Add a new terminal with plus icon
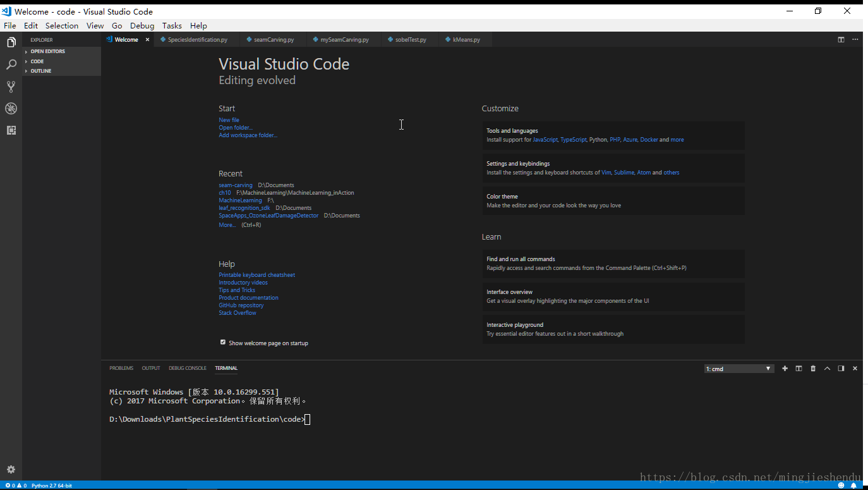868x490 pixels. (785, 369)
